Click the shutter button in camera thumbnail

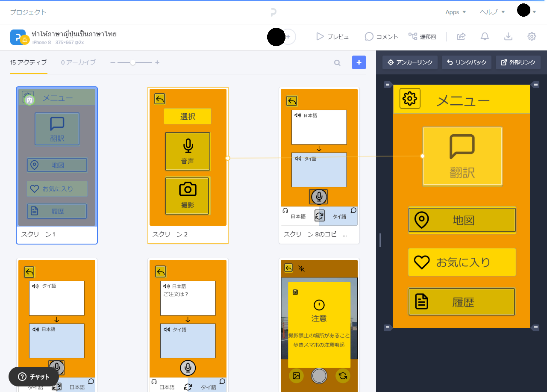[x=319, y=376]
